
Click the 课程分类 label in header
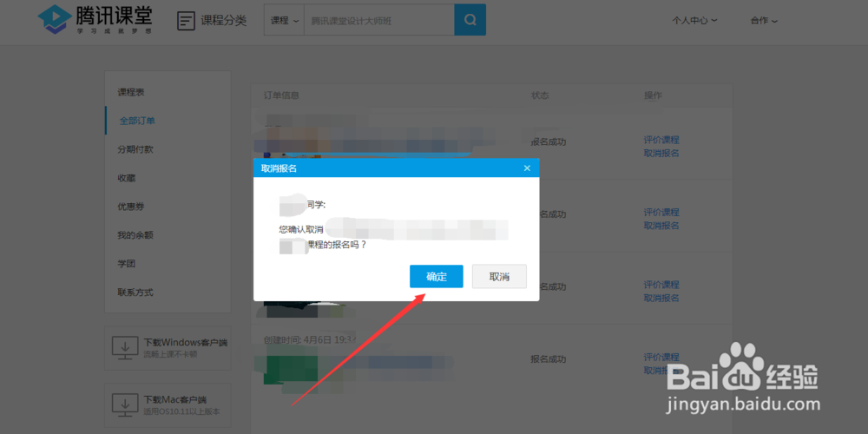224,21
